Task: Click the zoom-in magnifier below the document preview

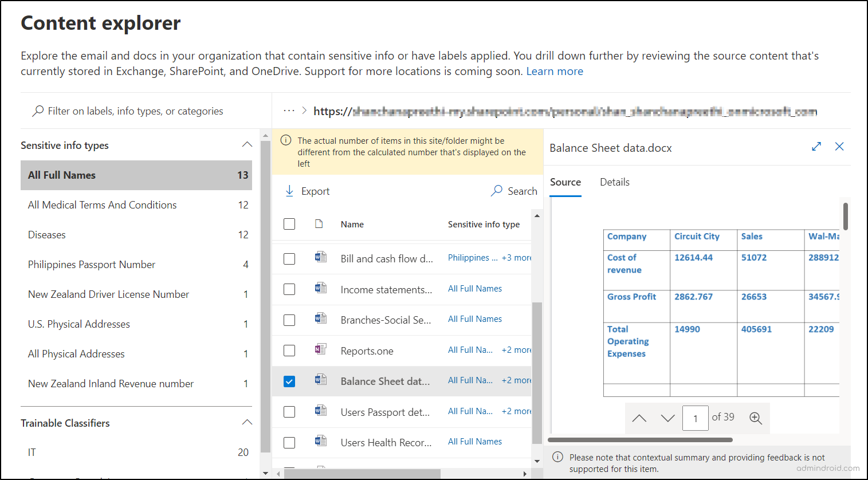Action: pyautogui.click(x=756, y=418)
